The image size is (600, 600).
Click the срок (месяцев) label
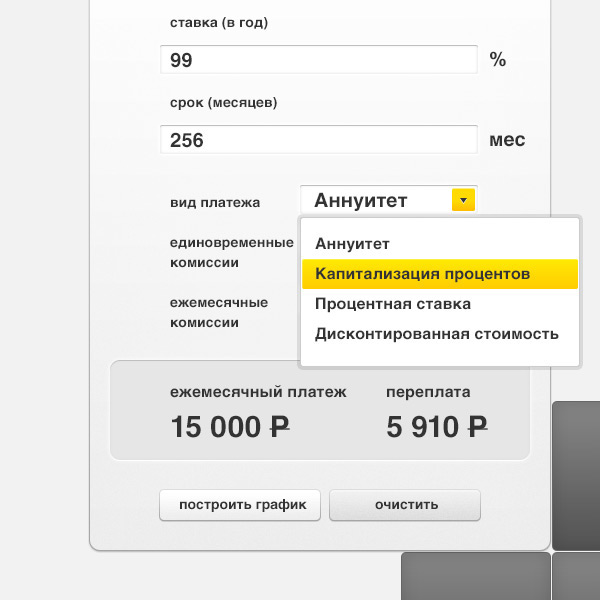tap(223, 103)
